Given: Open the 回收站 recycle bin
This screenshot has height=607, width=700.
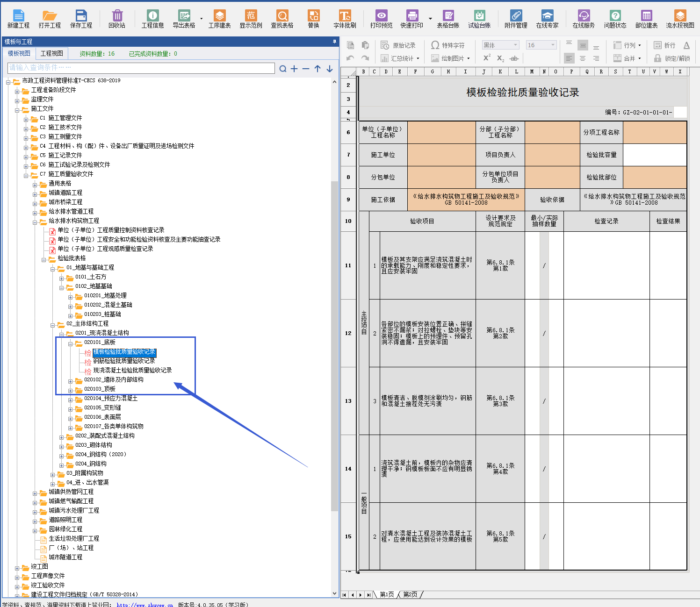Looking at the screenshot, I should pyautogui.click(x=117, y=19).
